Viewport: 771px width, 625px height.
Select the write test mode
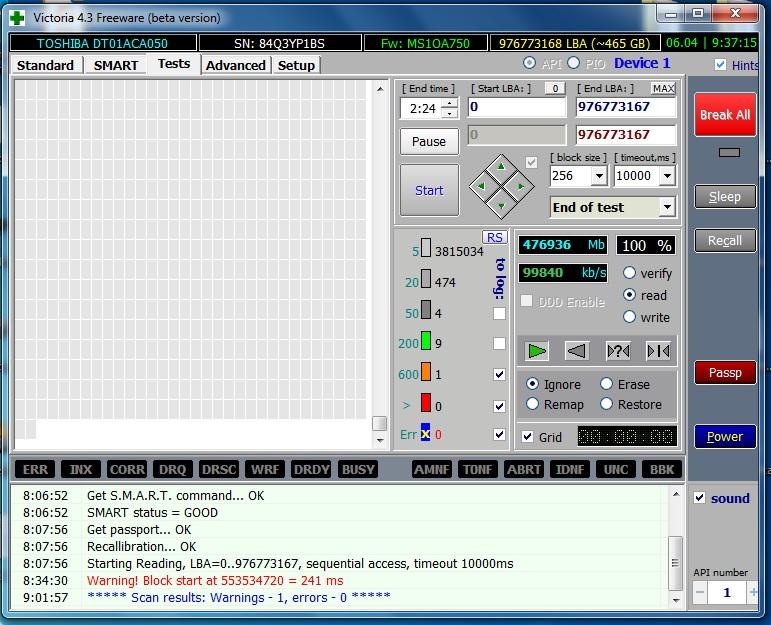click(629, 317)
